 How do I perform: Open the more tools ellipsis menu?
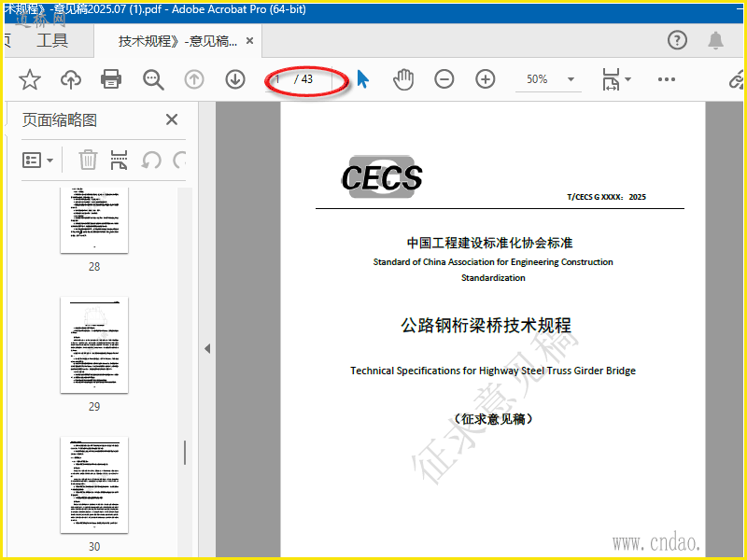667,79
